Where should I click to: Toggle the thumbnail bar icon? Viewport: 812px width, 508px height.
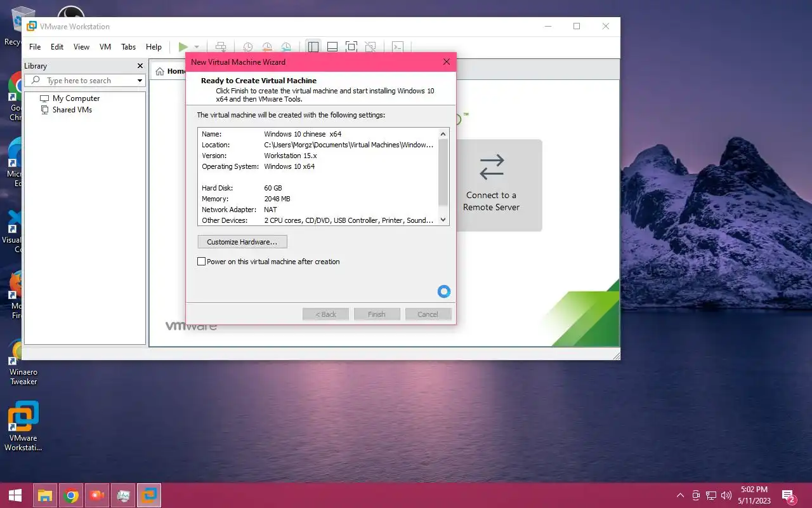pyautogui.click(x=332, y=47)
